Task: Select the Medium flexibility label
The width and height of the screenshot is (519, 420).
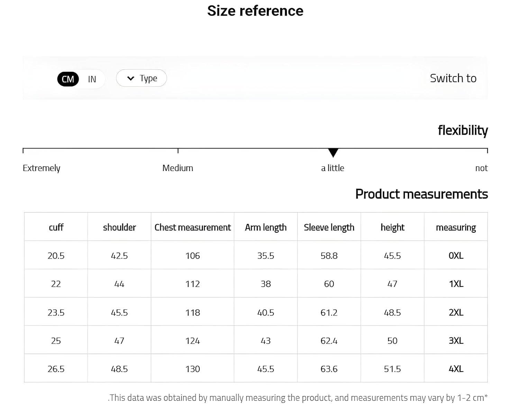Action: click(x=177, y=168)
